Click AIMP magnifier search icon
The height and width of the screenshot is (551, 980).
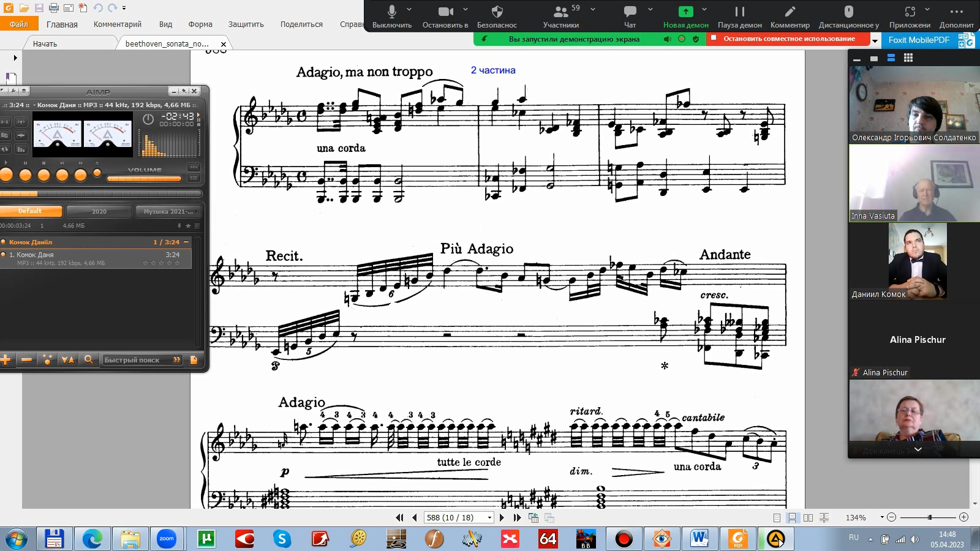[89, 360]
